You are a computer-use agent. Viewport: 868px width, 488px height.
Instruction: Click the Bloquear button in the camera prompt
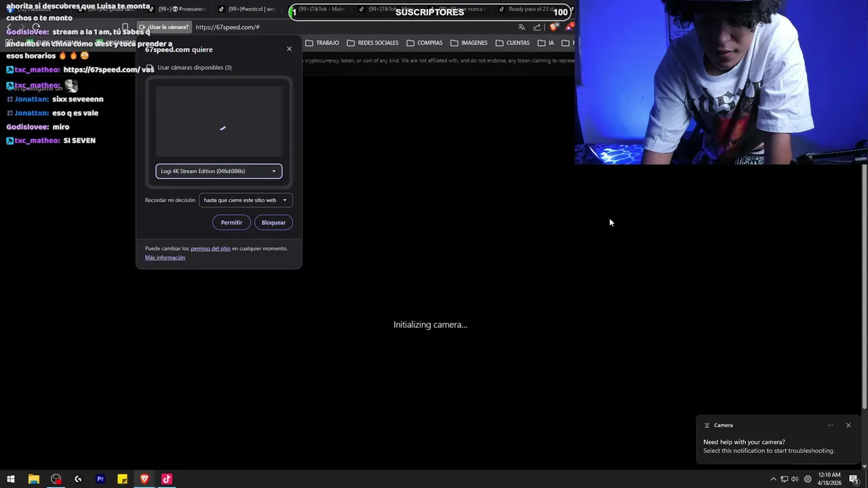tap(273, 222)
